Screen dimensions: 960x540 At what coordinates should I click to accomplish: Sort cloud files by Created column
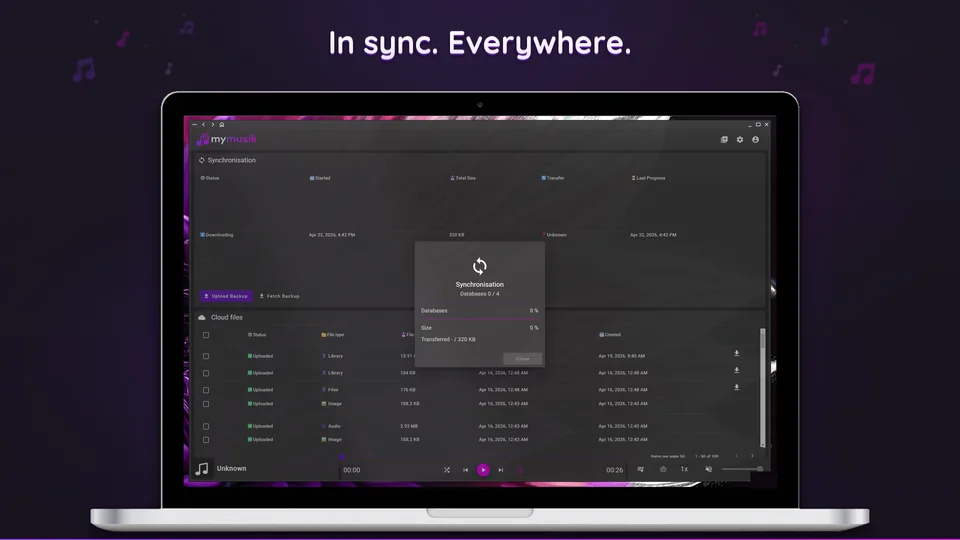click(610, 335)
